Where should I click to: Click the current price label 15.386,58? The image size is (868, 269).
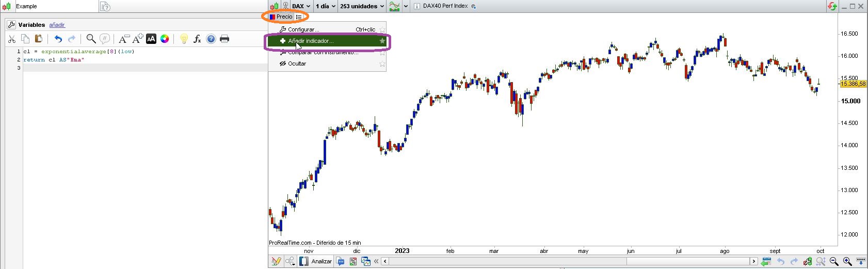coord(853,84)
